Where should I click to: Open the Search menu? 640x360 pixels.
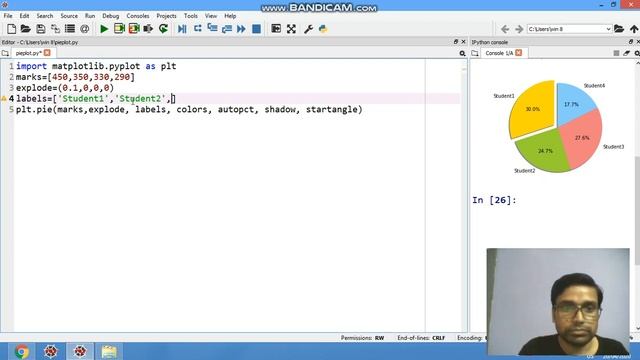point(45,16)
